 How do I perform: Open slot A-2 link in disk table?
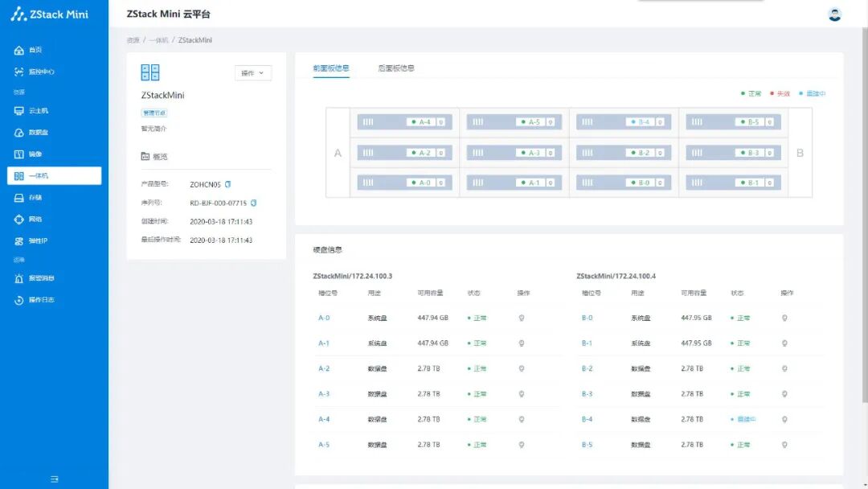pos(324,369)
